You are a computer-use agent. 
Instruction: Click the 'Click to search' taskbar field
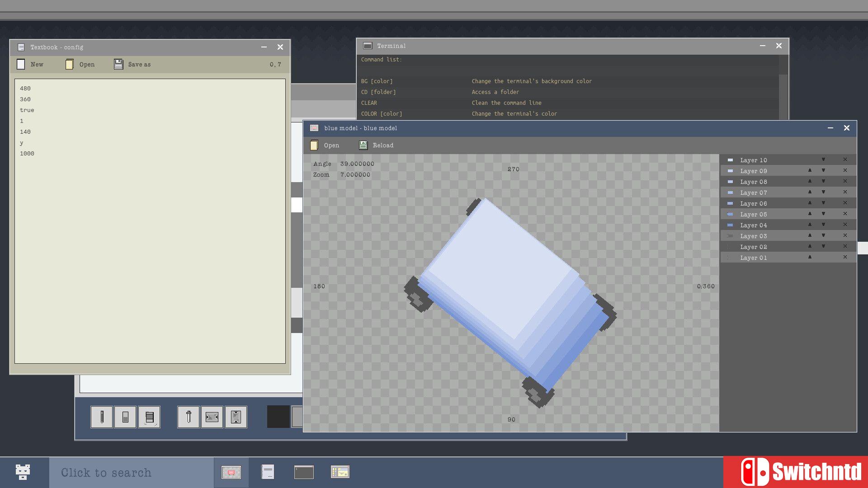(131, 473)
